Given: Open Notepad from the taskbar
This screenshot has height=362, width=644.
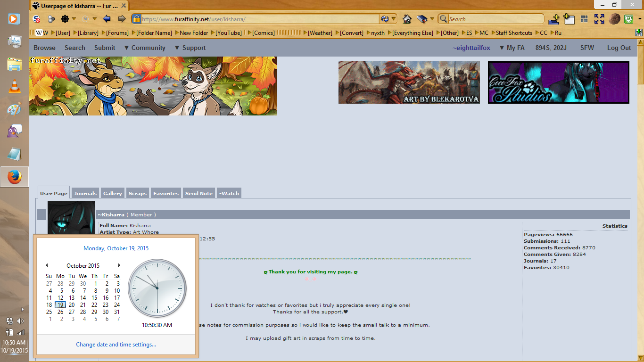Looking at the screenshot, I should [x=14, y=154].
